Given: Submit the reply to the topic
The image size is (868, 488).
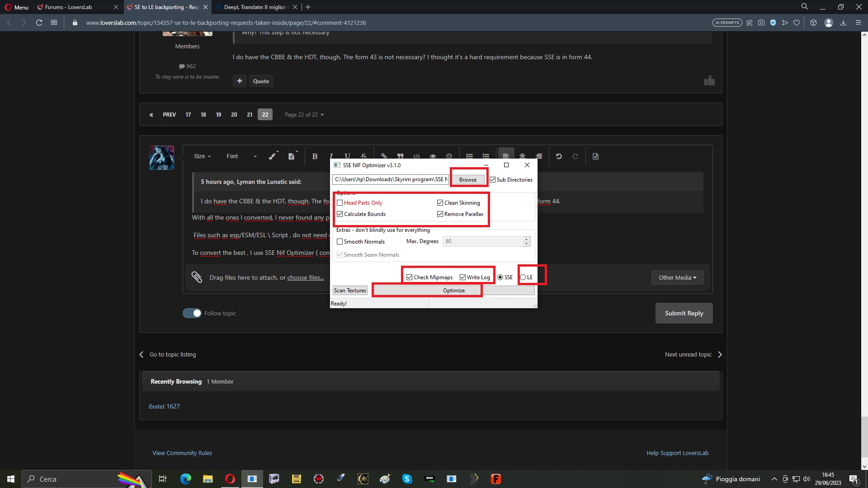Looking at the screenshot, I should (684, 313).
